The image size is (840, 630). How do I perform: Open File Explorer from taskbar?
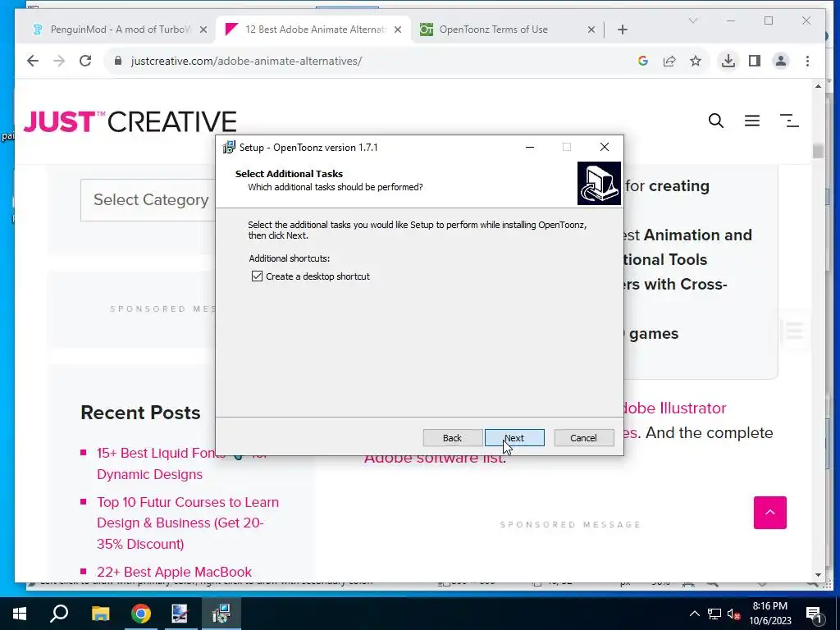[100, 614]
